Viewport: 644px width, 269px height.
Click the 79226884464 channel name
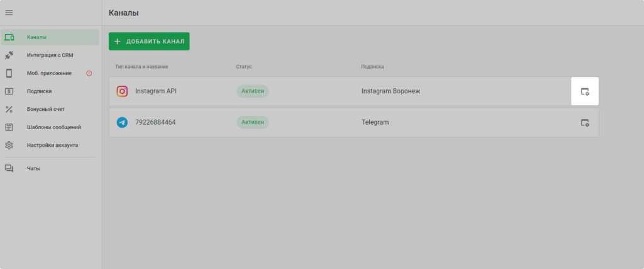[x=155, y=122]
